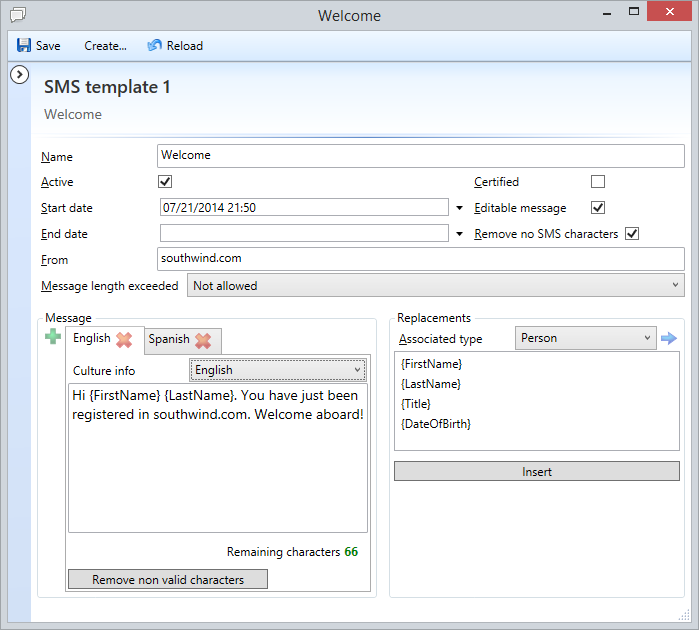Uncheck the Active checkbox
699x630 pixels.
pyautogui.click(x=166, y=182)
